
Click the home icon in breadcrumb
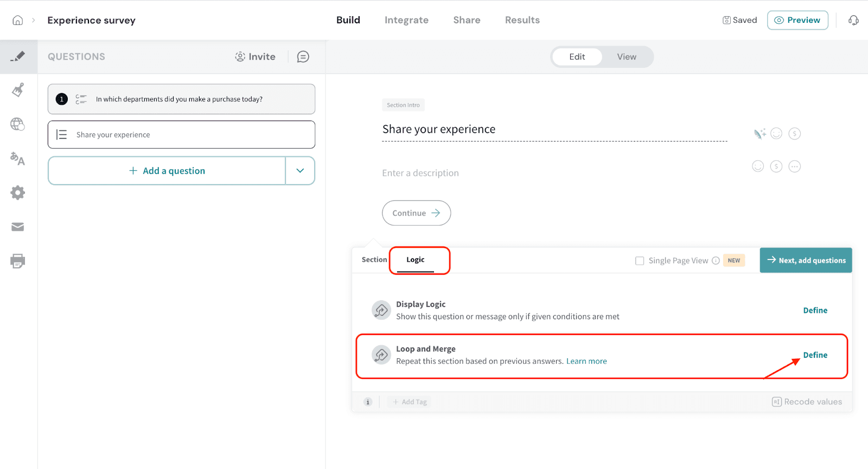coord(18,20)
